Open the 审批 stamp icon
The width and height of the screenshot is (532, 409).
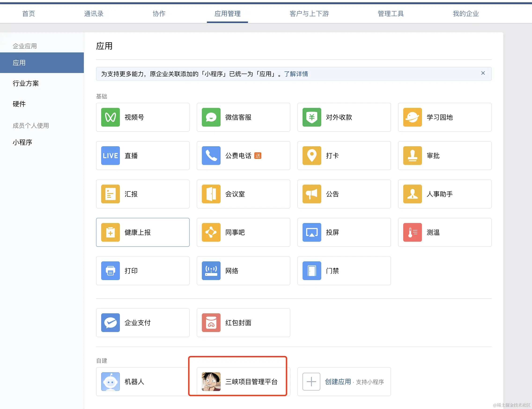pyautogui.click(x=412, y=156)
